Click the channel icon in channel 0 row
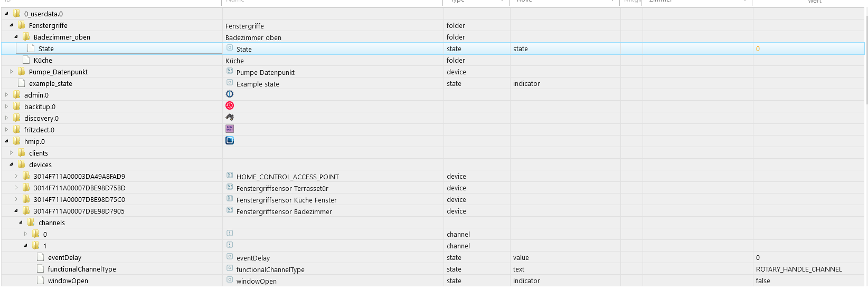868x290 pixels. [230, 234]
